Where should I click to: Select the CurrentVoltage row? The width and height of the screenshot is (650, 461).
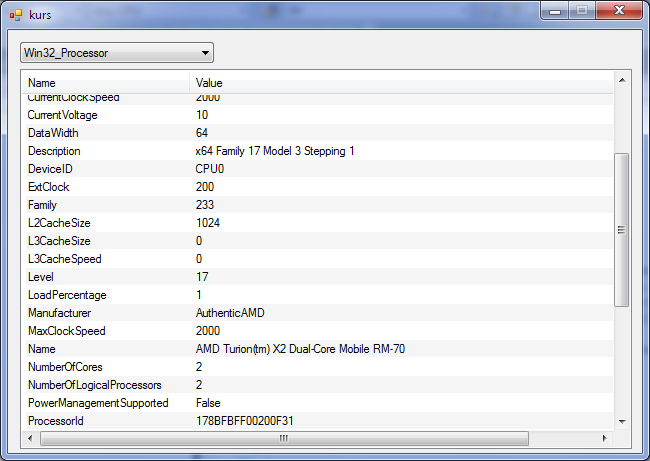coord(318,115)
